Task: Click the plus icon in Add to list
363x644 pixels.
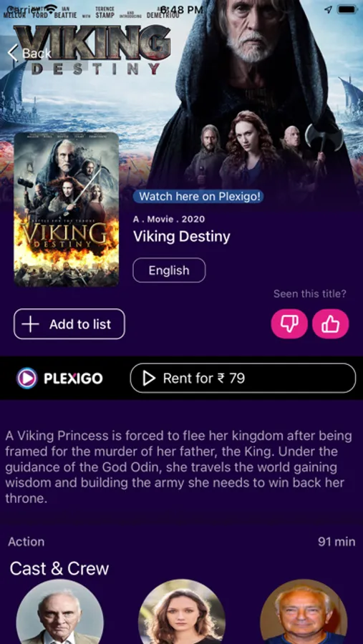Action: (30, 324)
